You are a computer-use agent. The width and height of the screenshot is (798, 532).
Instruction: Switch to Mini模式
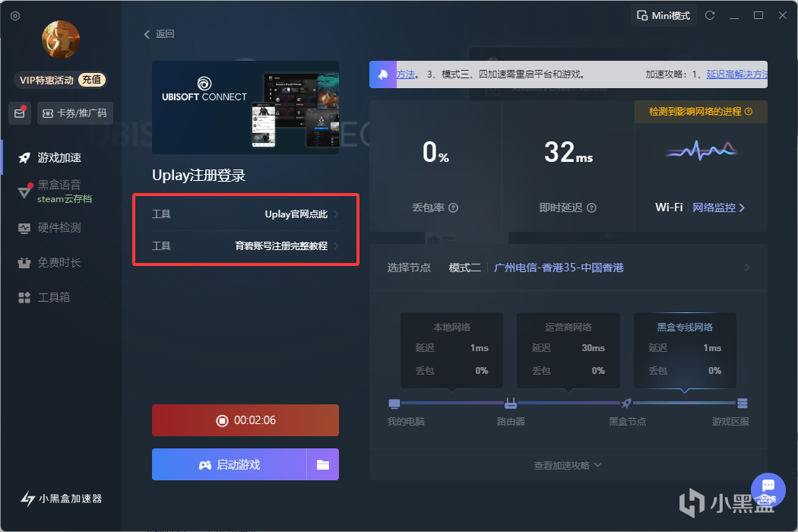pos(663,16)
